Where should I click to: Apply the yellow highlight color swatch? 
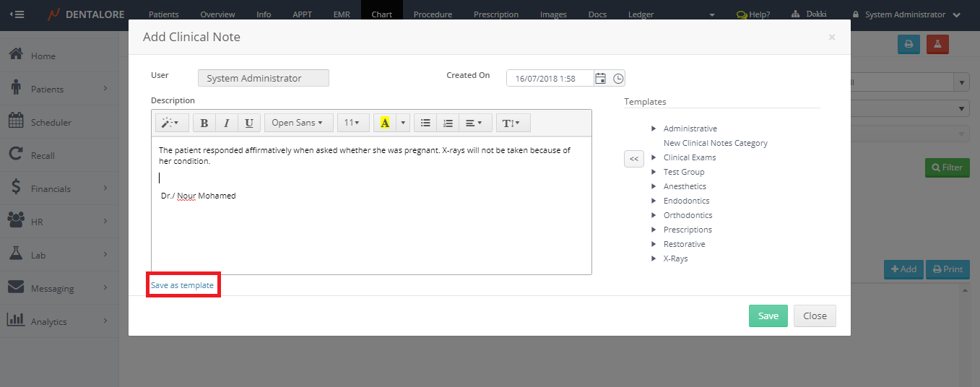pos(384,123)
